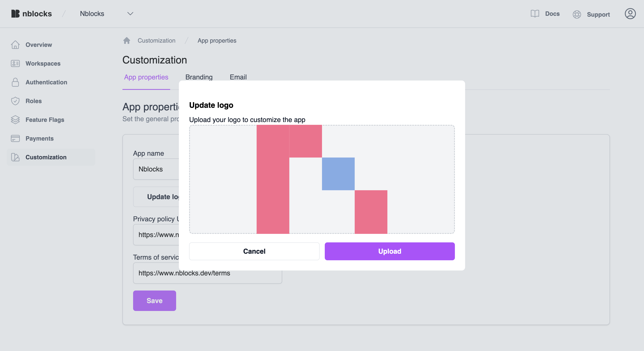The width and height of the screenshot is (644, 351).
Task: Click the logo preview drop zone
Action: 322,179
